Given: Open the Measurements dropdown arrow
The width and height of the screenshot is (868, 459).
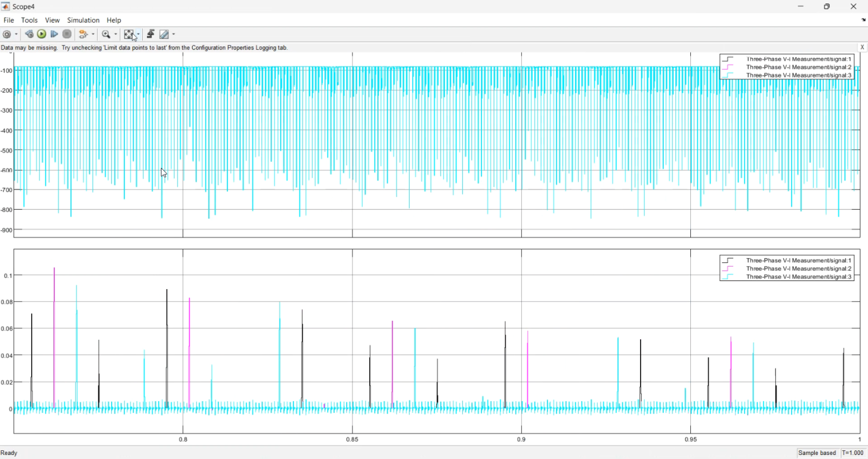Looking at the screenshot, I should (174, 35).
